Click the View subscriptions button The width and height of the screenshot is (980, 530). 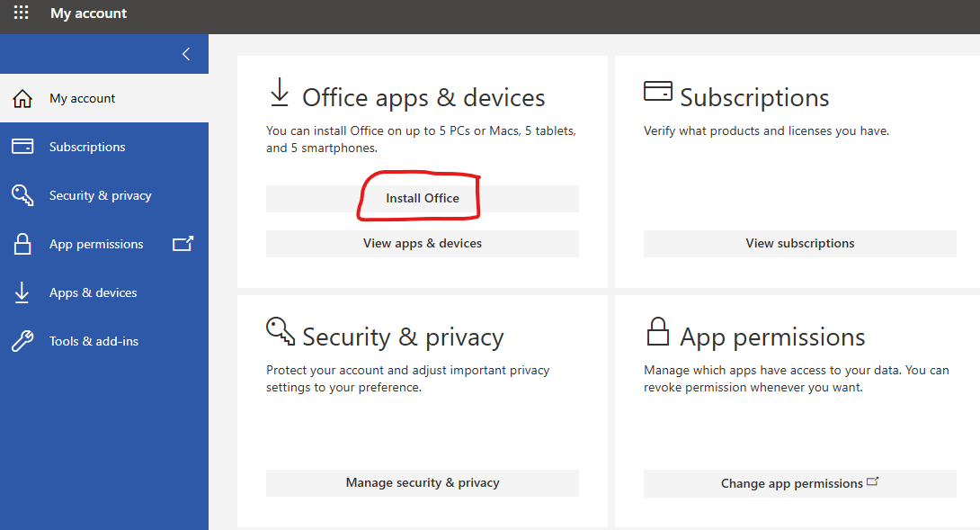click(800, 244)
